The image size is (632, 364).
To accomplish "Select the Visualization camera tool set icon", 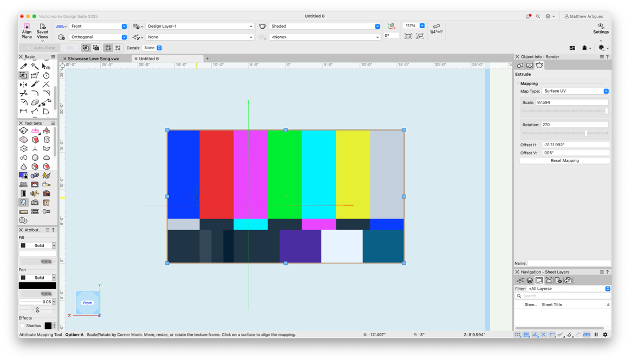I will click(x=35, y=203).
